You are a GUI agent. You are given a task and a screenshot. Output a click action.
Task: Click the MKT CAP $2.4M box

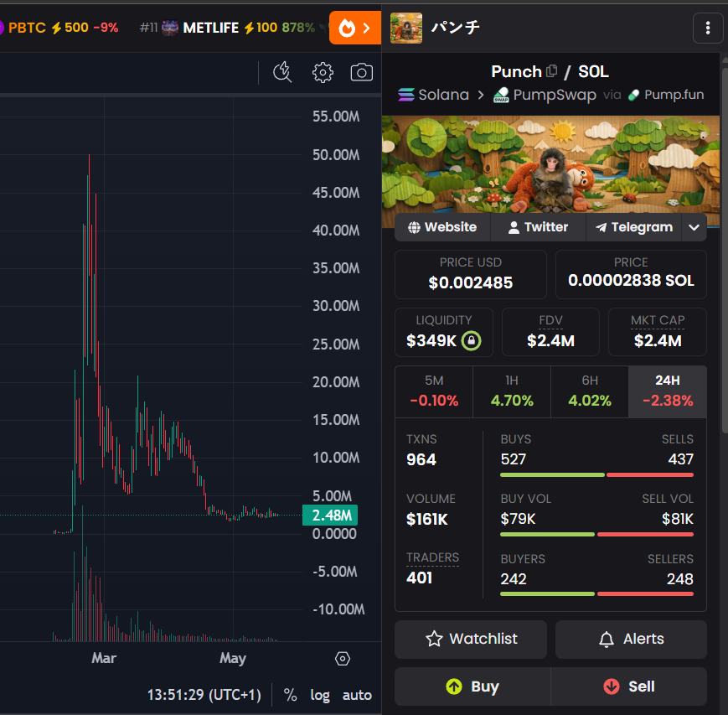coord(658,332)
